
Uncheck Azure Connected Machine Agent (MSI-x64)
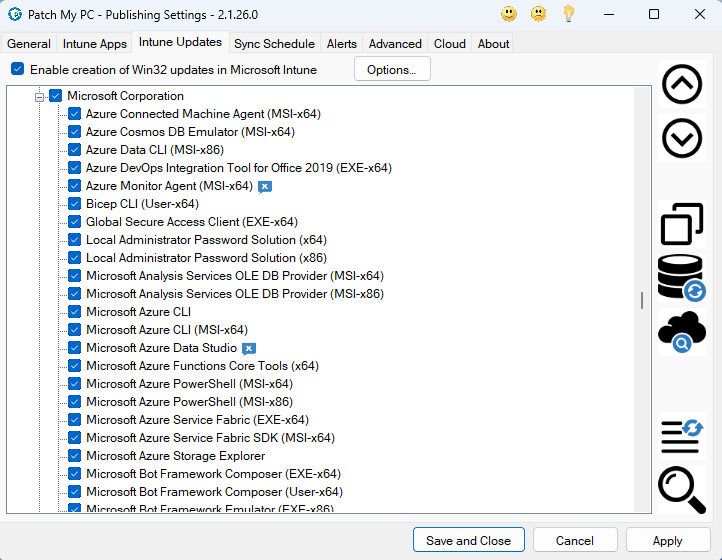point(75,114)
